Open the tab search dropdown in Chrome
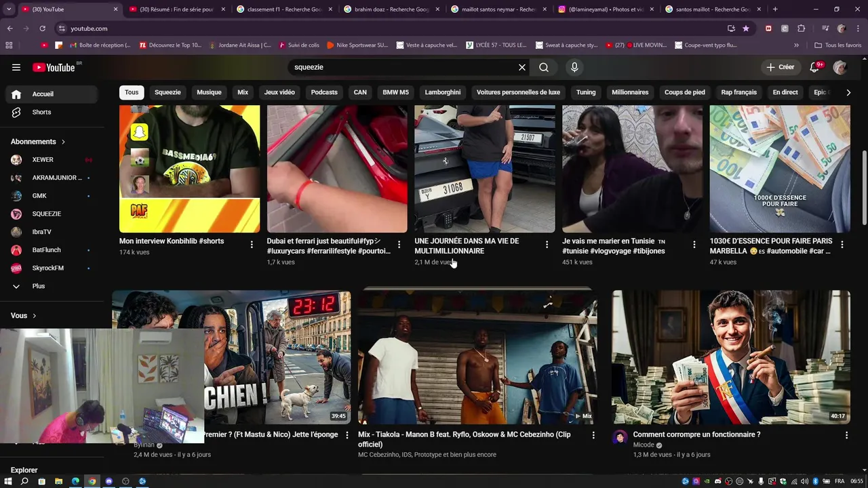The width and height of the screenshot is (868, 488). 8,9
